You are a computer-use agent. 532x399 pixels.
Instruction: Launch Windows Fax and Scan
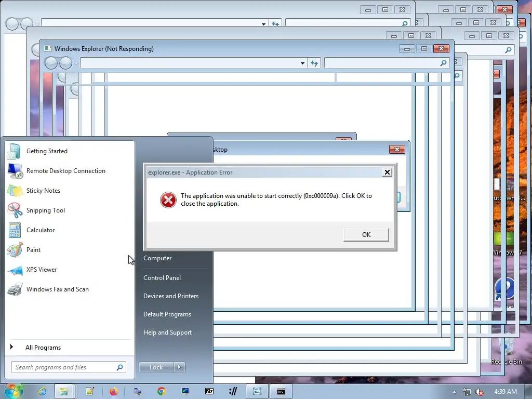tap(70, 289)
